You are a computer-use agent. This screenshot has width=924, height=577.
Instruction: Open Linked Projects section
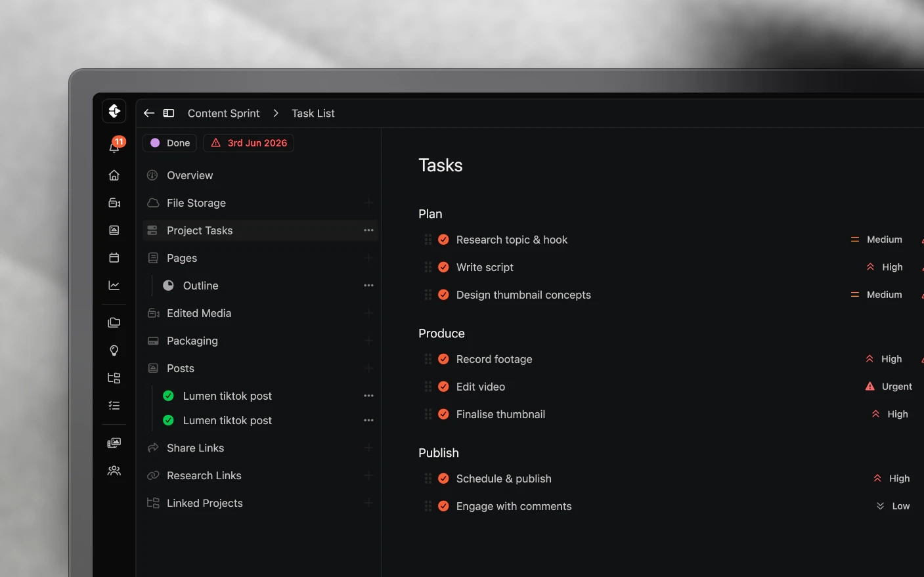point(260,503)
